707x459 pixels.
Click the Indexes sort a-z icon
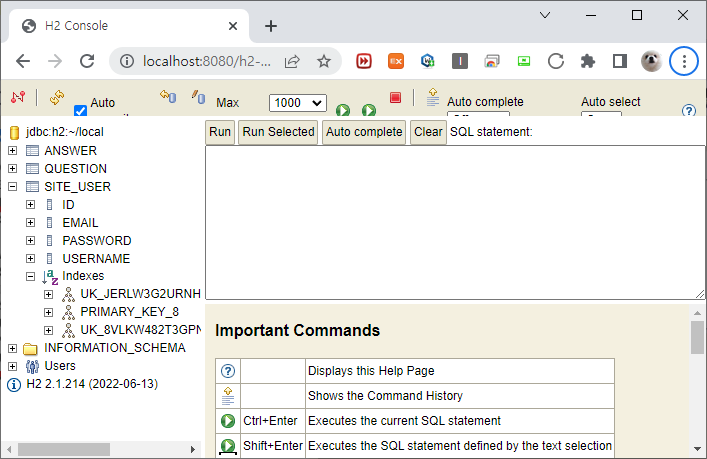pos(50,277)
